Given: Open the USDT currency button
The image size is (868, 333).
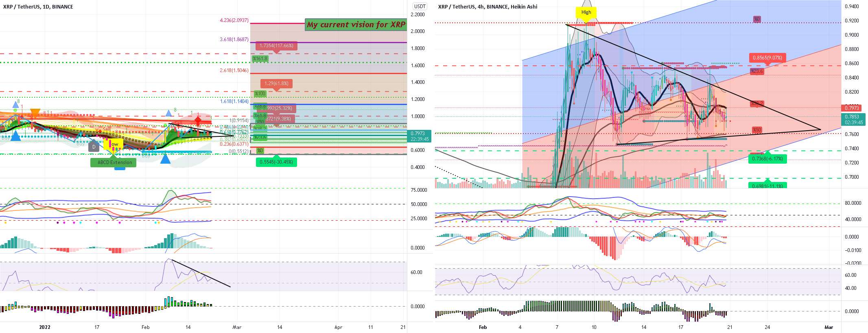Looking at the screenshot, I should click(420, 6).
